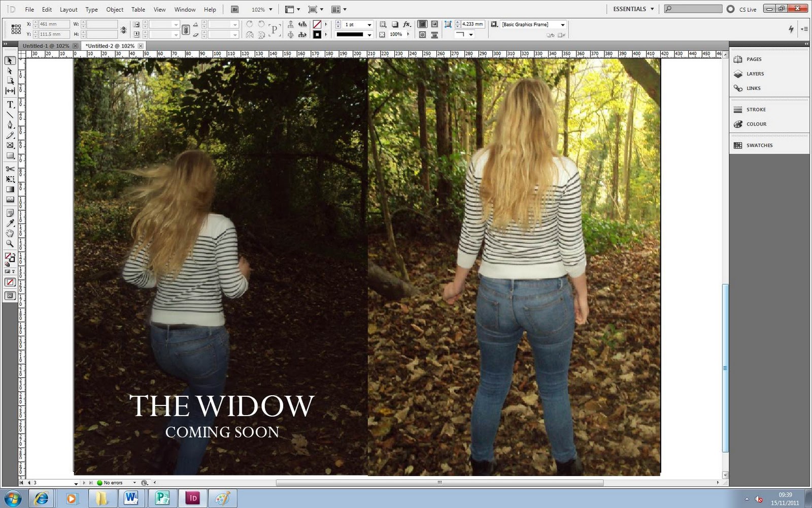Image resolution: width=812 pixels, height=508 pixels.
Task: Pick the Scissors tool
Action: 9,169
